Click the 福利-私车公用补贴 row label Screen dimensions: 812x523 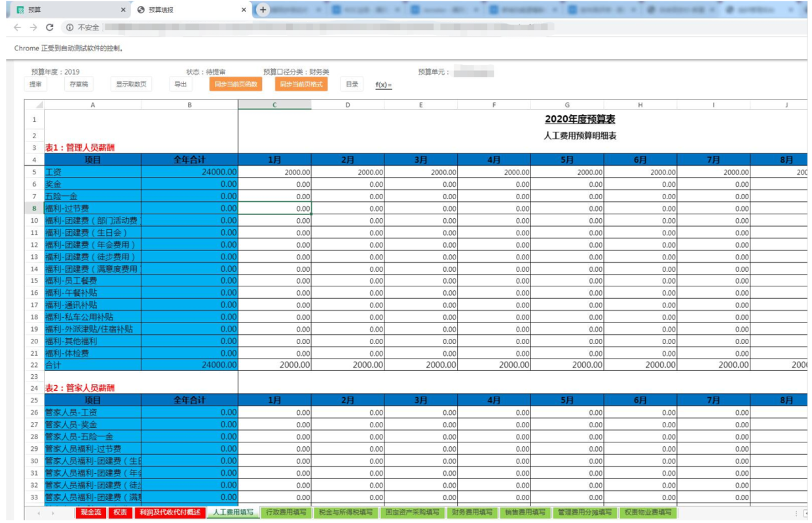pos(93,317)
